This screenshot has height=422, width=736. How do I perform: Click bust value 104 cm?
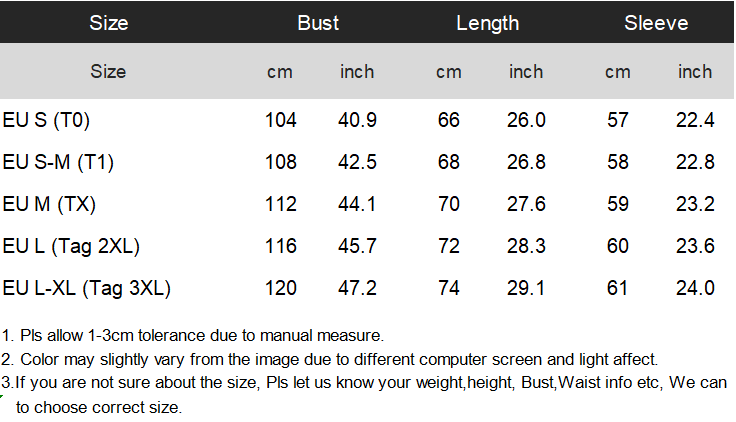(x=281, y=120)
